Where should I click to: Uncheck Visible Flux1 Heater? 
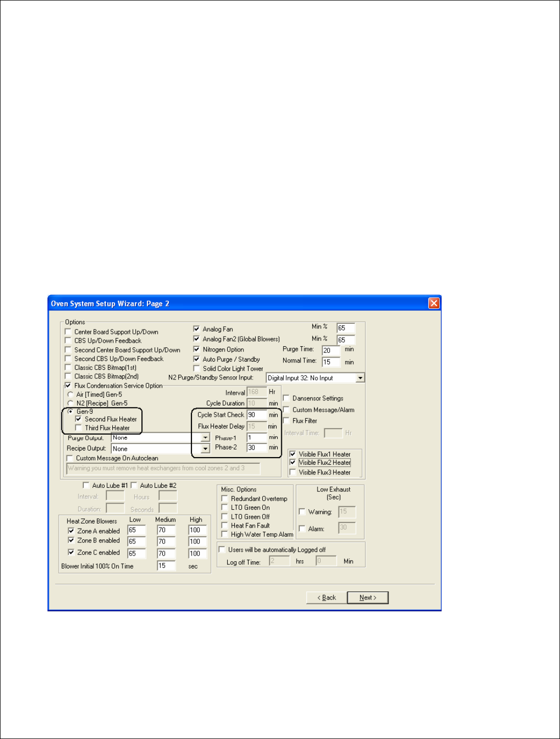tap(293, 454)
